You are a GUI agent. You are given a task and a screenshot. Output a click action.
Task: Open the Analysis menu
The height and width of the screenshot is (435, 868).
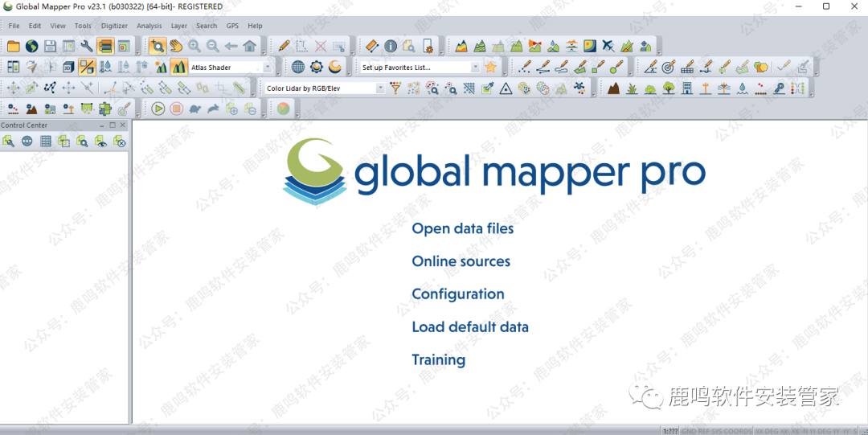[149, 26]
